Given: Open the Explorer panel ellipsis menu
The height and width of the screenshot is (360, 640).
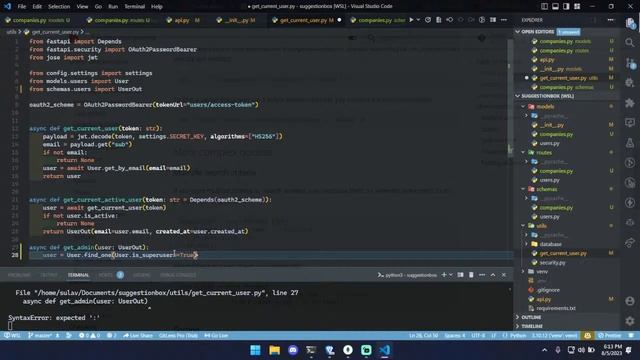Looking at the screenshot, I should [611, 20].
